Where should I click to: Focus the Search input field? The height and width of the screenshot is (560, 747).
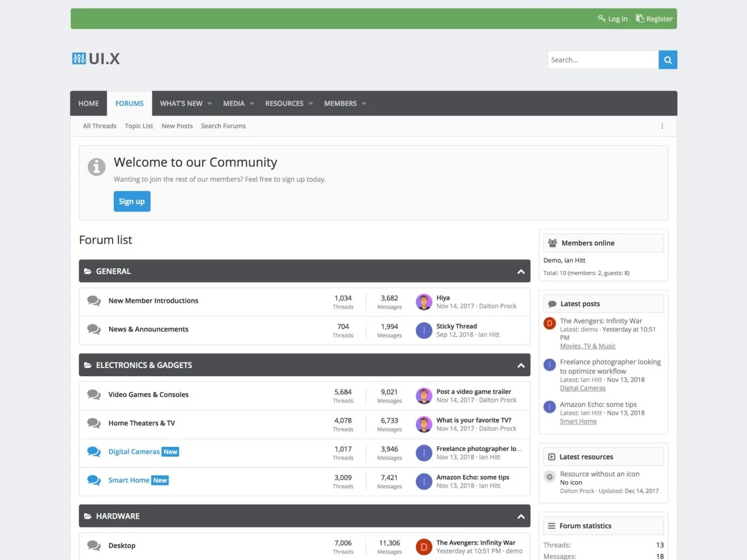(x=602, y=60)
